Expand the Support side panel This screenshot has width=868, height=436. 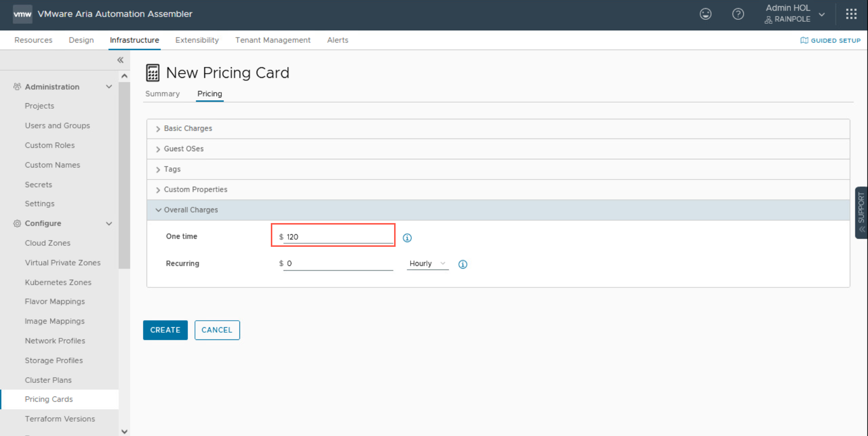(861, 212)
